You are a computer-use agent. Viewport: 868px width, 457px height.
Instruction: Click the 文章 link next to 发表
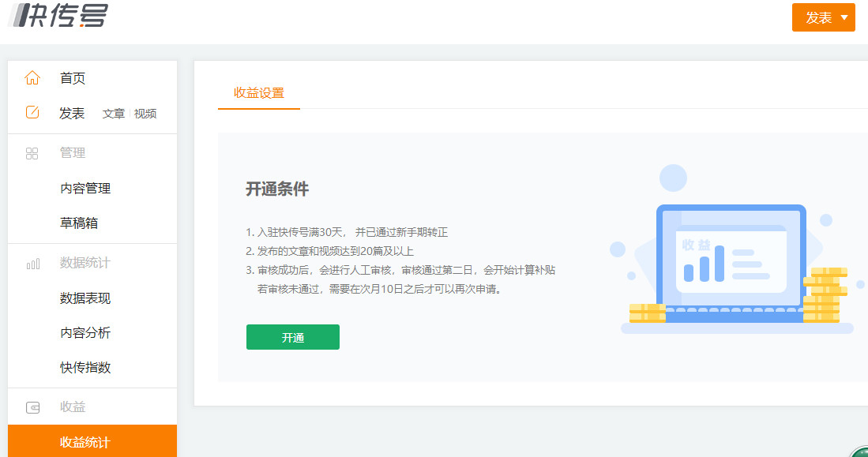click(114, 114)
